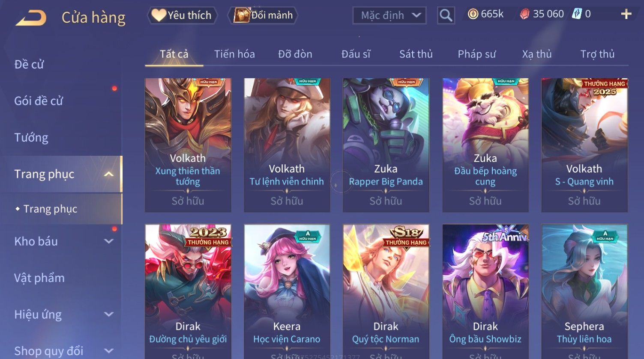Switch to the Sát thủ tab
The image size is (644, 359).
click(x=416, y=54)
